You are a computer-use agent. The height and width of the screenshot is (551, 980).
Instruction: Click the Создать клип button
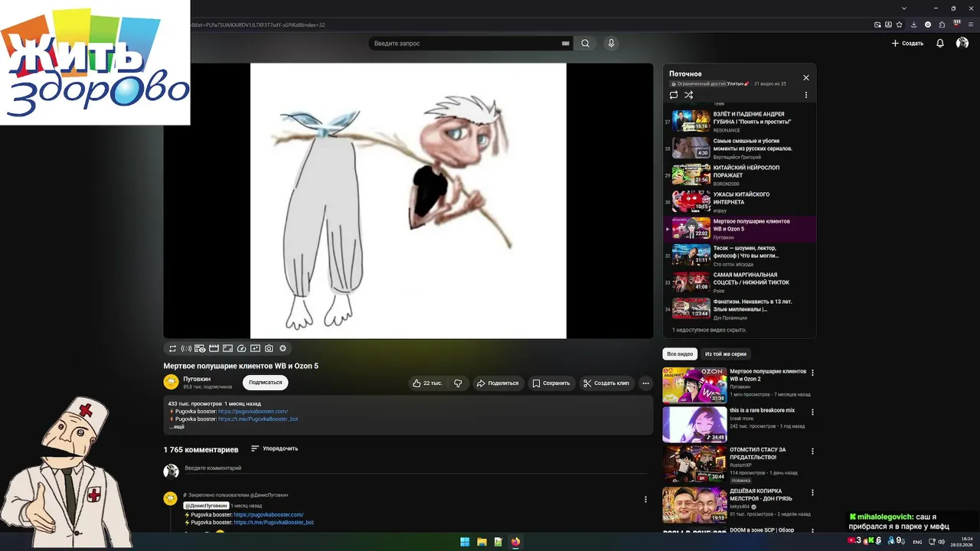[x=606, y=383]
